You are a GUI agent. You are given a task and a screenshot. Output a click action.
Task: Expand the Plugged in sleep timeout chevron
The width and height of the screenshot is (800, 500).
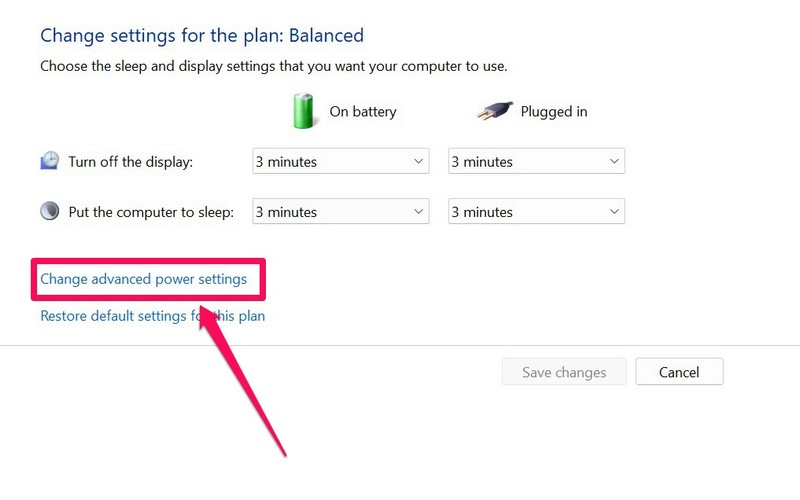click(x=614, y=211)
